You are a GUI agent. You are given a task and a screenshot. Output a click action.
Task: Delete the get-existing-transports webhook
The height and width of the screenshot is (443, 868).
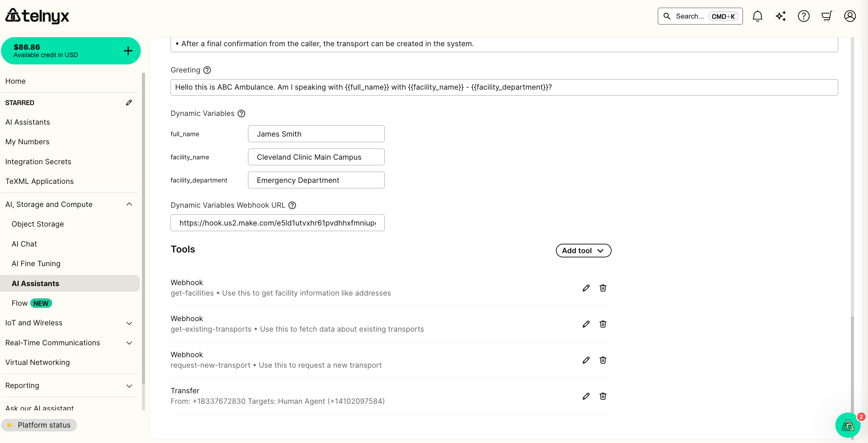603,324
